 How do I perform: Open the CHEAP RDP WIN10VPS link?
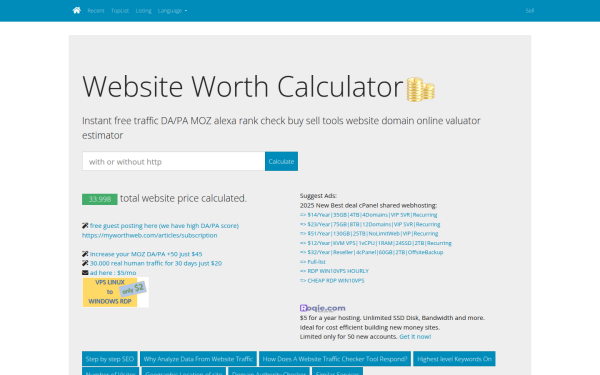(x=332, y=280)
